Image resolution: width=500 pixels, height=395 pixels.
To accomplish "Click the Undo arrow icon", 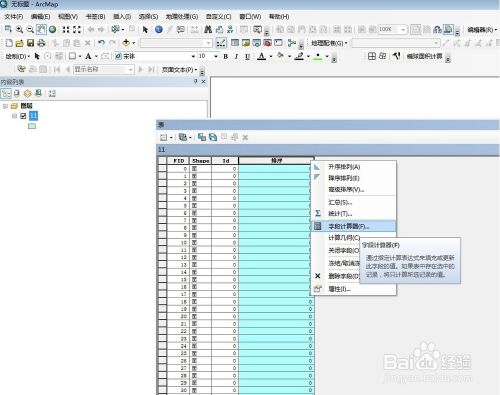I will (101, 43).
